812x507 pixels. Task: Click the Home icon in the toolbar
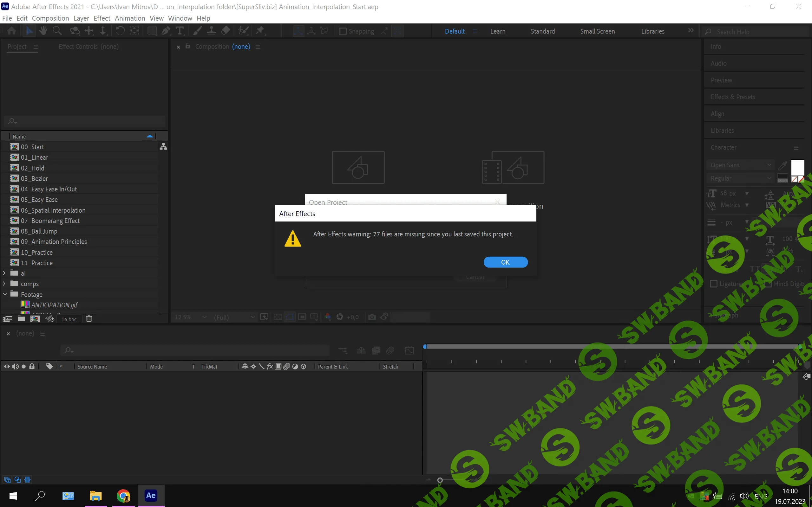click(11, 31)
